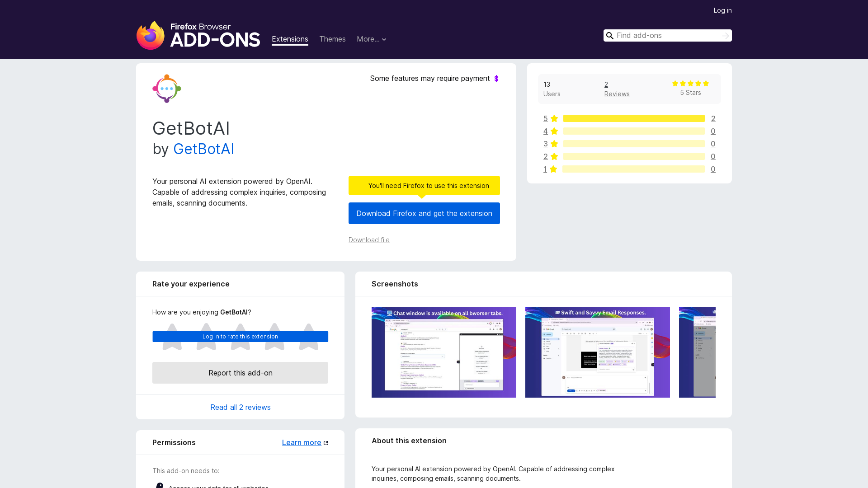
Task: Click the Log in link
Action: (x=722, y=10)
